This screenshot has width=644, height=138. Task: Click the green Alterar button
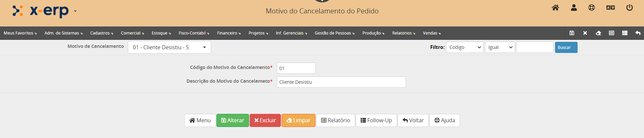[233, 120]
